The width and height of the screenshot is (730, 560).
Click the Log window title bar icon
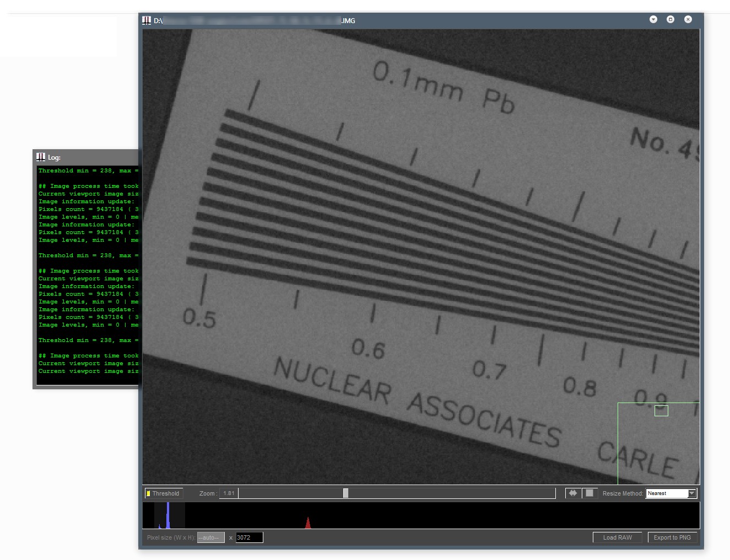click(x=41, y=157)
